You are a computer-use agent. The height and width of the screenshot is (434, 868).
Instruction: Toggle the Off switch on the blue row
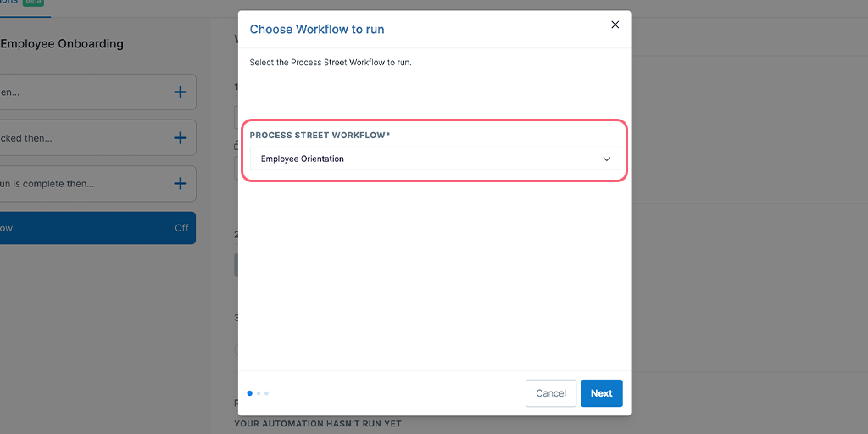click(181, 228)
